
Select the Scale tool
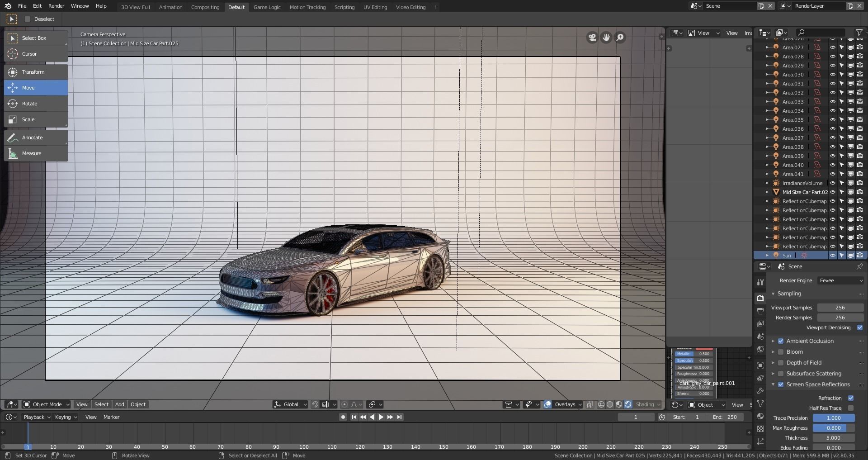[36, 119]
